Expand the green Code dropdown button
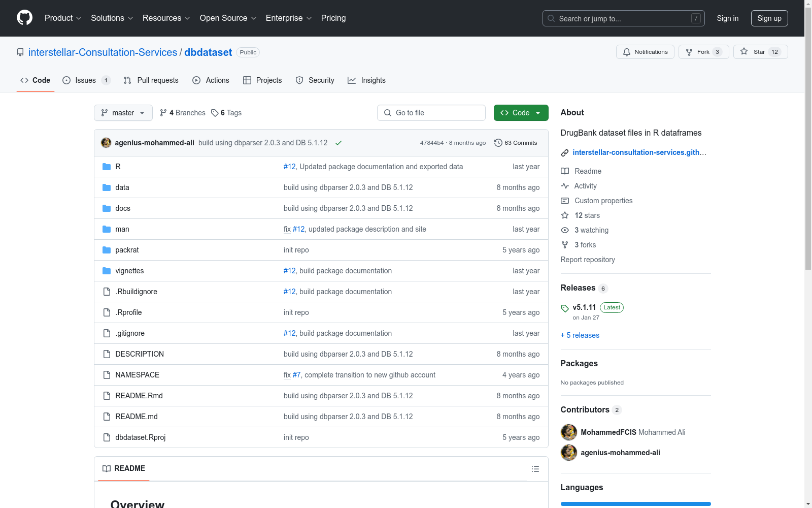Viewport: 812px width, 508px height. (x=521, y=113)
